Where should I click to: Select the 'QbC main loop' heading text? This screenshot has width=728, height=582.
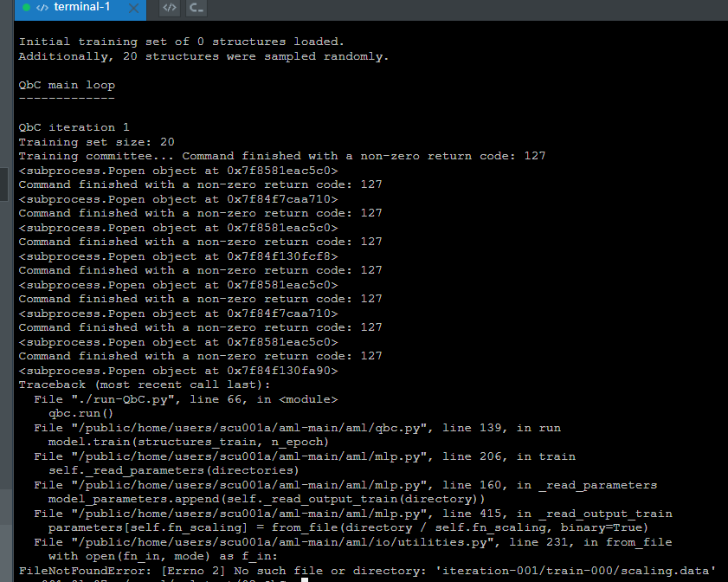tap(67, 85)
